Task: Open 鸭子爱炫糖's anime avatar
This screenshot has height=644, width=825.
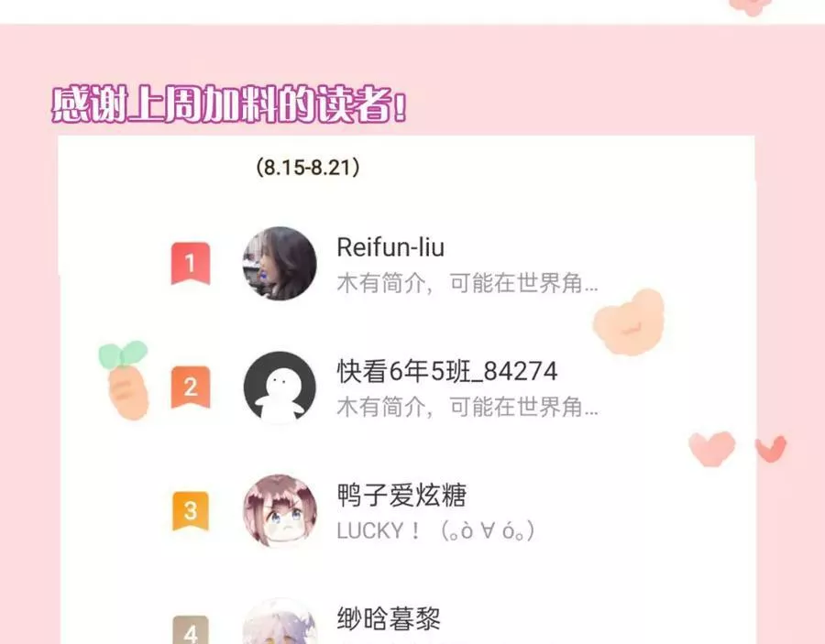Action: (x=280, y=511)
